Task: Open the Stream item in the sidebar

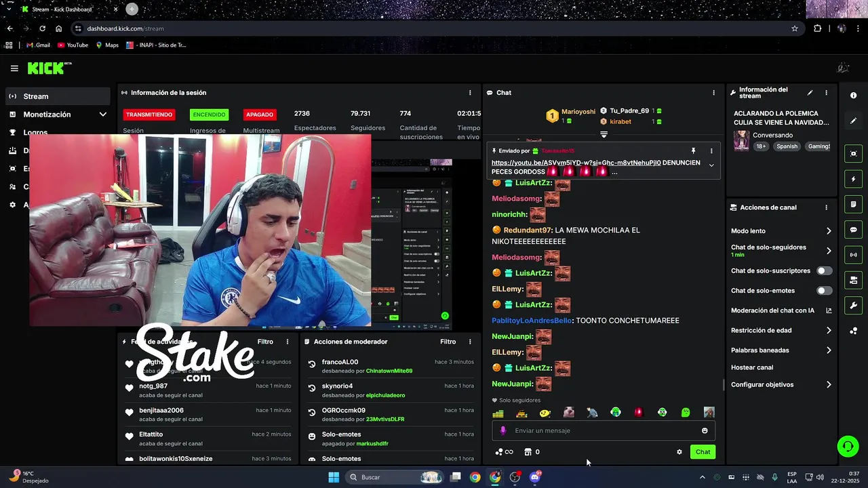Action: pyautogui.click(x=57, y=96)
